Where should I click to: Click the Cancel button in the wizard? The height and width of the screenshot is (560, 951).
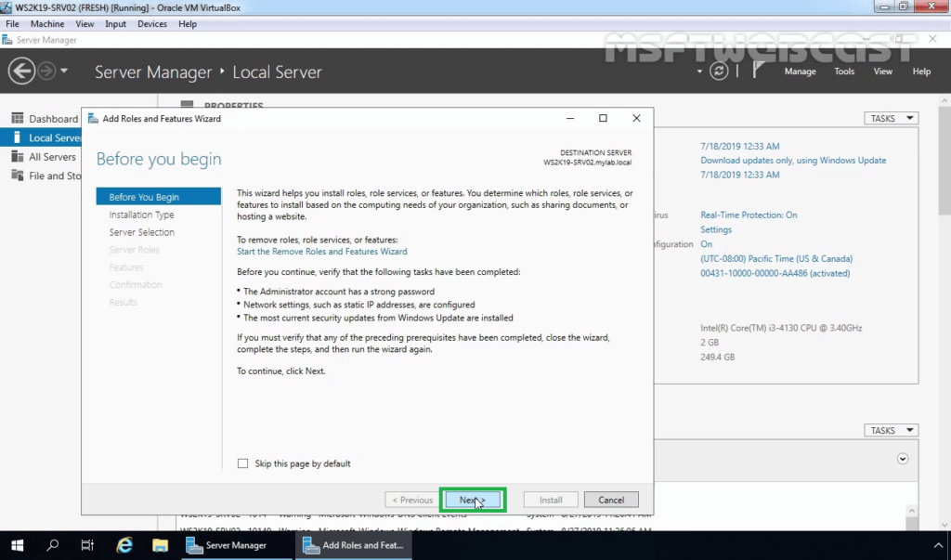point(611,500)
